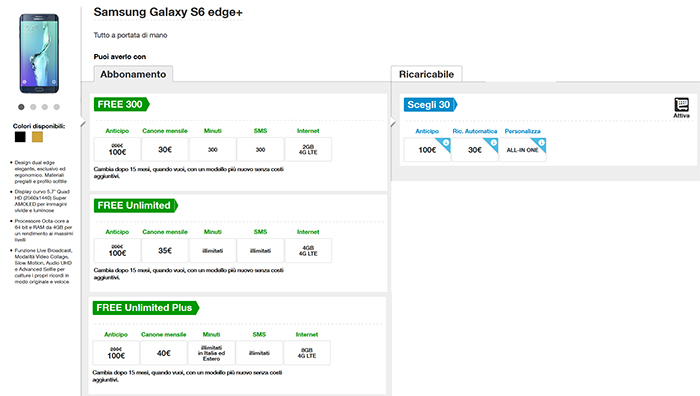Click the 'Puoi averlo con' heading
This screenshot has height=396, width=700.
click(x=120, y=57)
